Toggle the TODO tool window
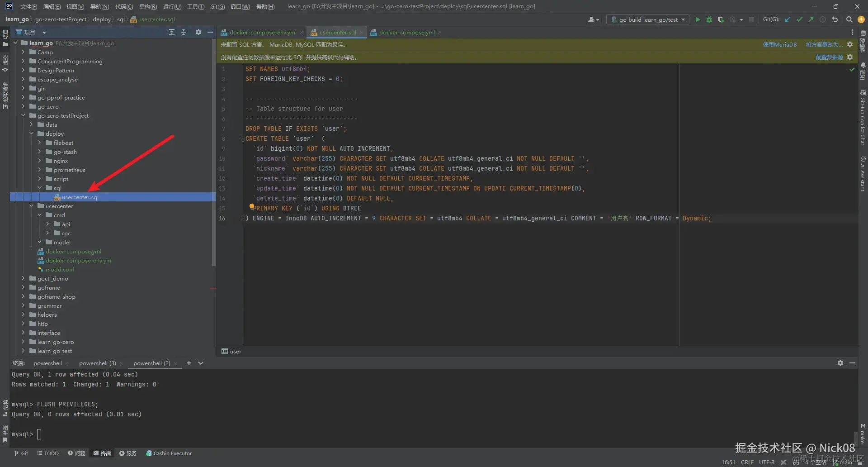 [x=48, y=453]
